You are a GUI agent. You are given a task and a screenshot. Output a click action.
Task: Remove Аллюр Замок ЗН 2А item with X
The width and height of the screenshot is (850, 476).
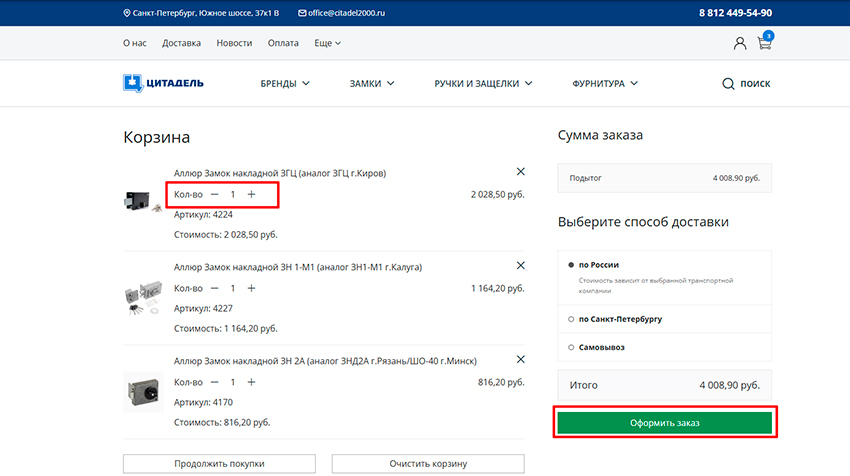[x=520, y=359]
